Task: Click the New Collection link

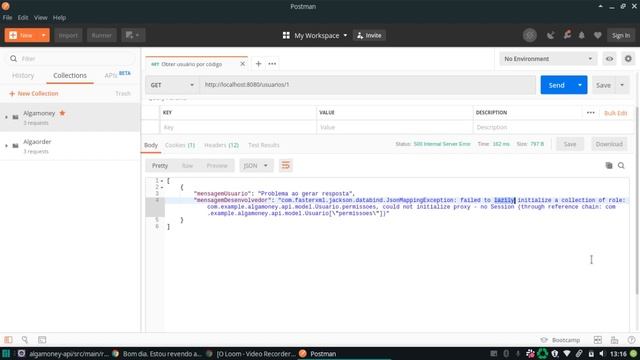Action: pos(34,93)
